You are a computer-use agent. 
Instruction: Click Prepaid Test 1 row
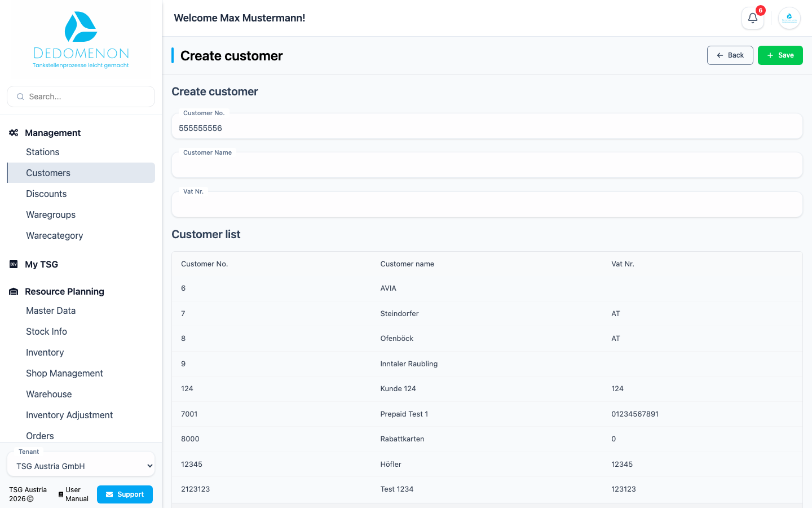tap(487, 414)
